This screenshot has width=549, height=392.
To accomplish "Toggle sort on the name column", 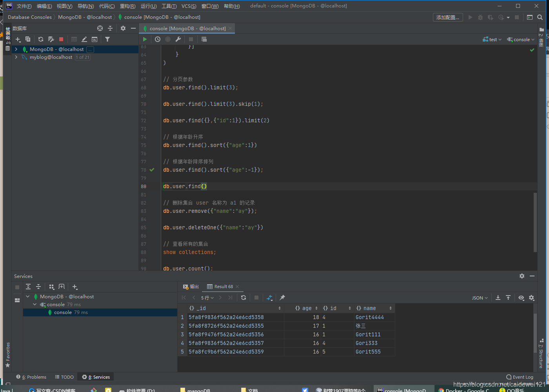I will pyautogui.click(x=391, y=308).
